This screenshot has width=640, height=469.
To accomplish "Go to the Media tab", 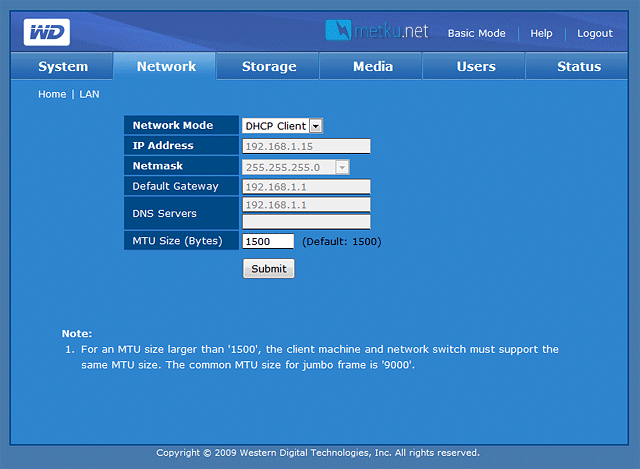I will (x=373, y=66).
